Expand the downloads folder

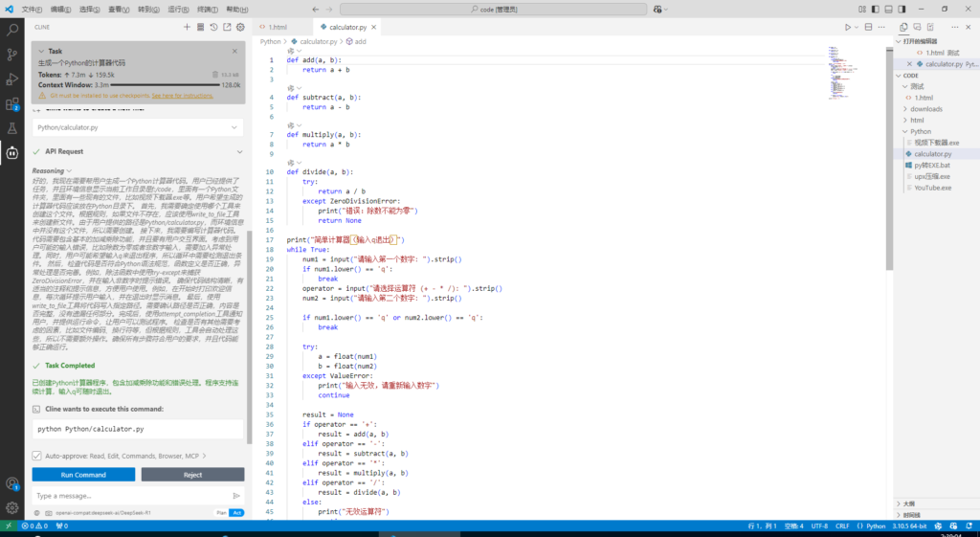[925, 109]
